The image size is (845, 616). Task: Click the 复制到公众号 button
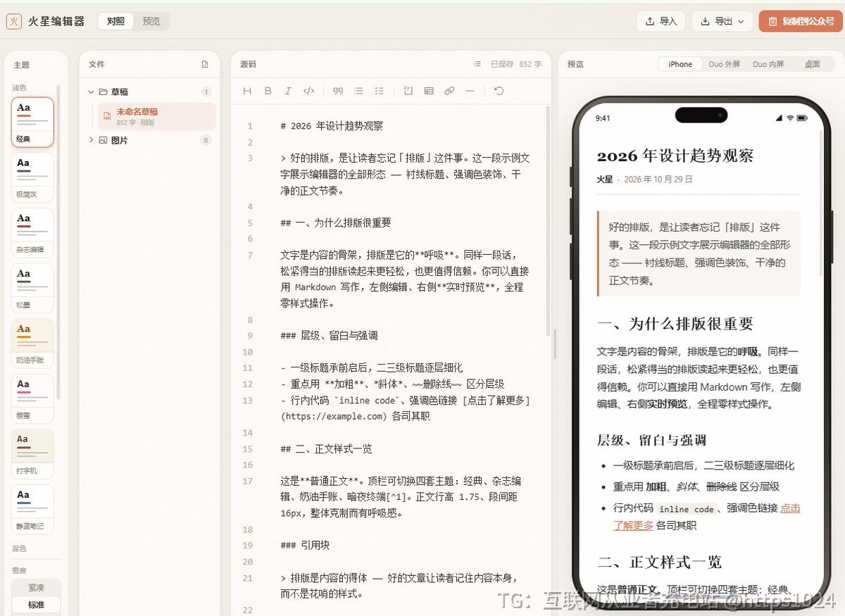tap(801, 21)
